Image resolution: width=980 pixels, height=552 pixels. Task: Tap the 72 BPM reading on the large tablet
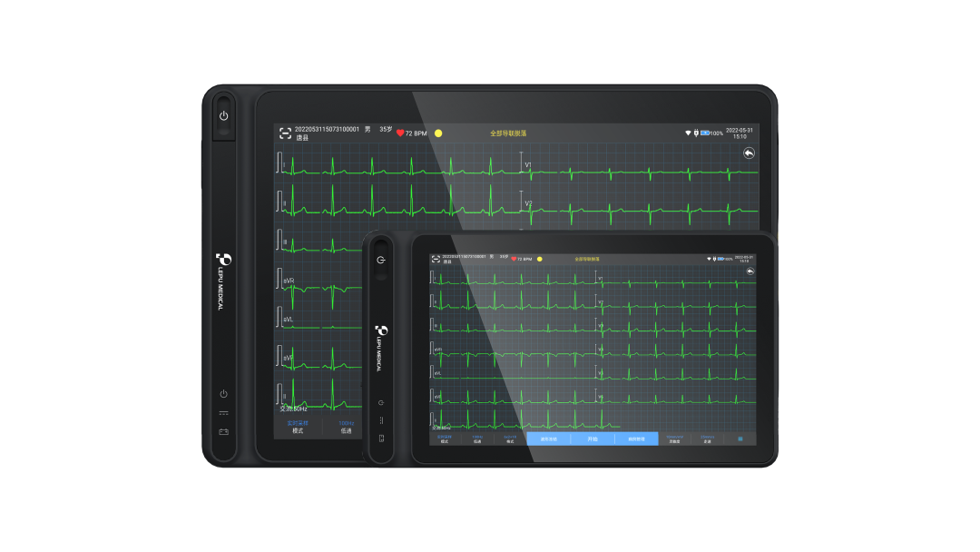[416, 133]
